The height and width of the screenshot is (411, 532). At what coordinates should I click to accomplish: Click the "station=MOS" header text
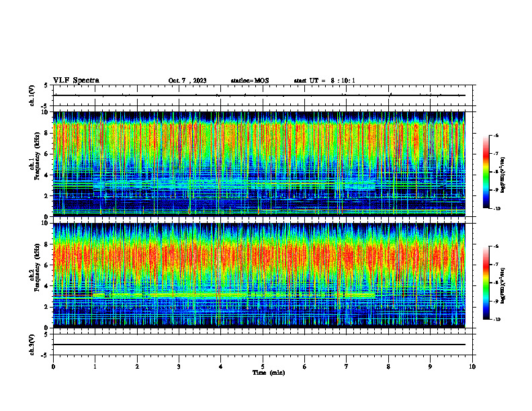(250, 81)
